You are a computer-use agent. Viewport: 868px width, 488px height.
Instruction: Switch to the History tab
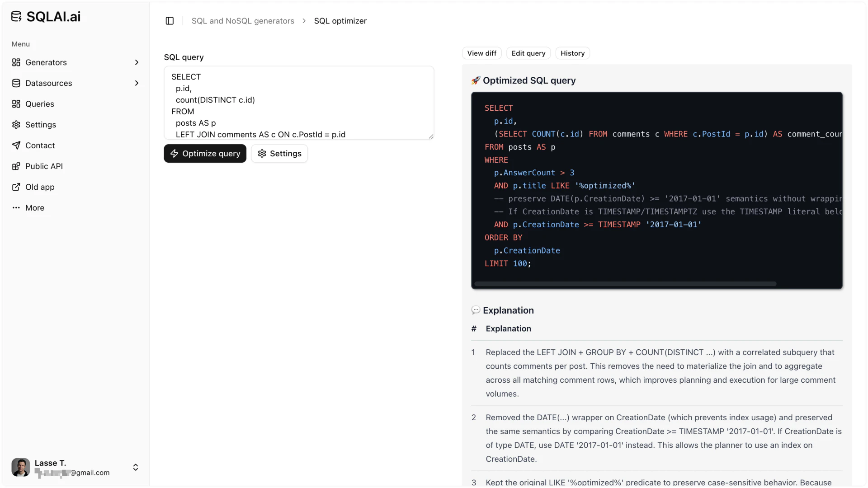pyautogui.click(x=572, y=53)
